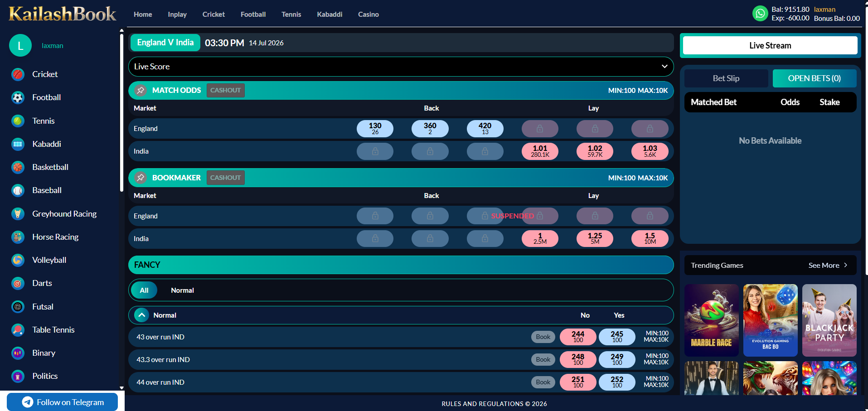Click CASHOUT in MATCH ODDS header
The height and width of the screenshot is (411, 868).
click(226, 90)
